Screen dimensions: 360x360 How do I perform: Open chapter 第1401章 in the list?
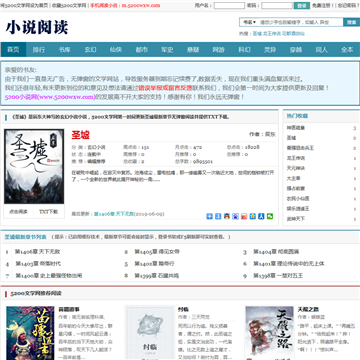[289, 263]
